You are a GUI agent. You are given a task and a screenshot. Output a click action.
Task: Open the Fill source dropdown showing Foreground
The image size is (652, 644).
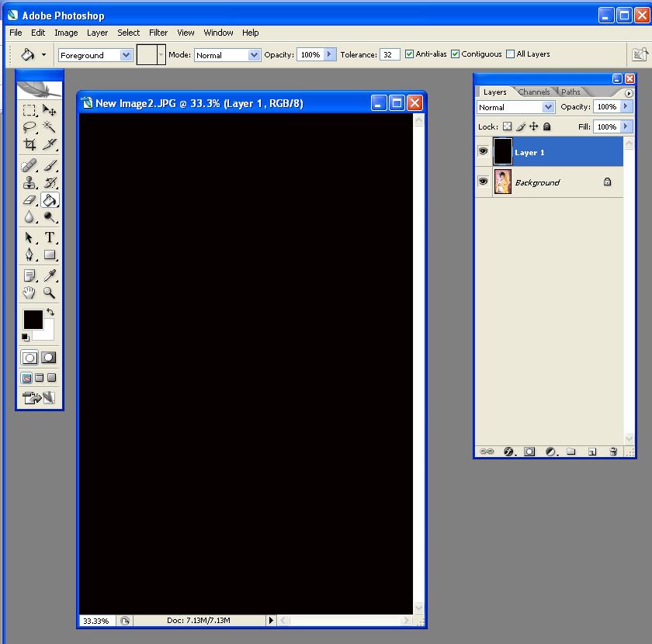(x=95, y=54)
